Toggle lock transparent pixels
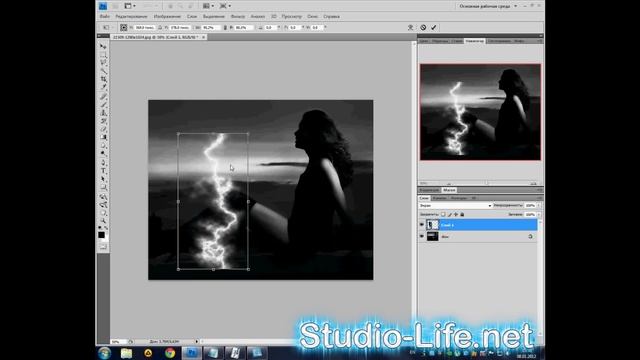The image size is (640, 360). [x=443, y=214]
